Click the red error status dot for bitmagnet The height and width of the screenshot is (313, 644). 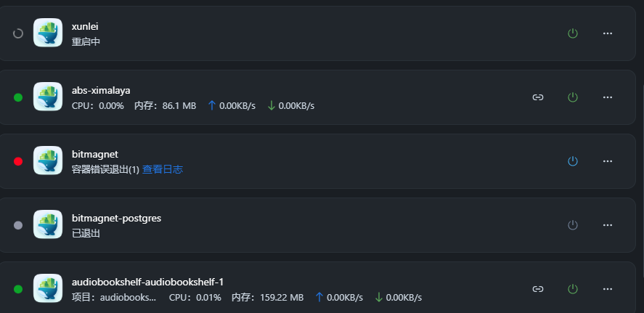[18, 161]
